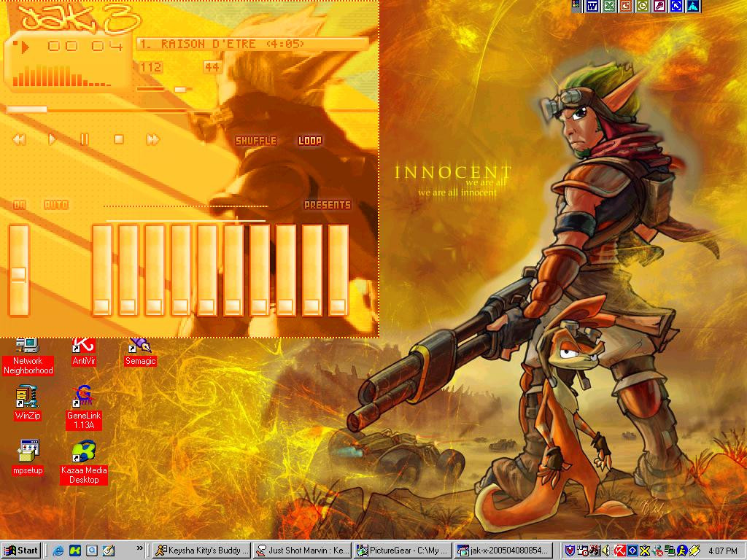This screenshot has height=560, width=747.
Task: Open the Windows Start menu
Action: point(21,551)
